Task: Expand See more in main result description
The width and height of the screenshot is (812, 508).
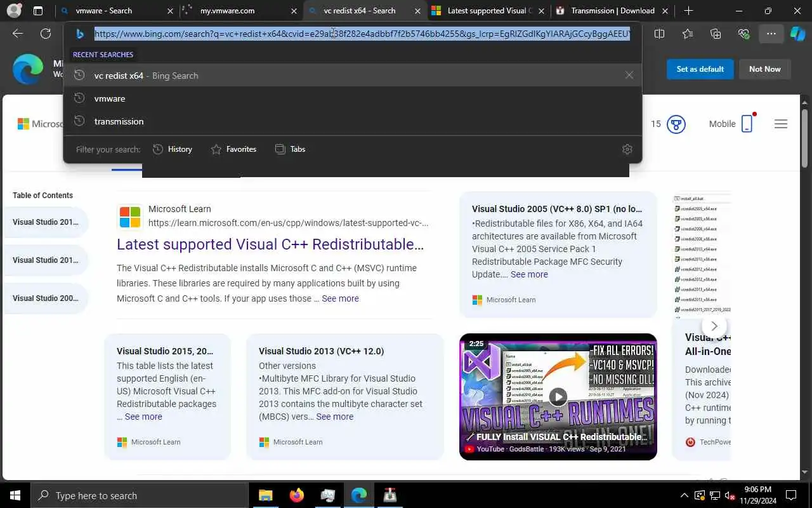Action: click(340, 298)
